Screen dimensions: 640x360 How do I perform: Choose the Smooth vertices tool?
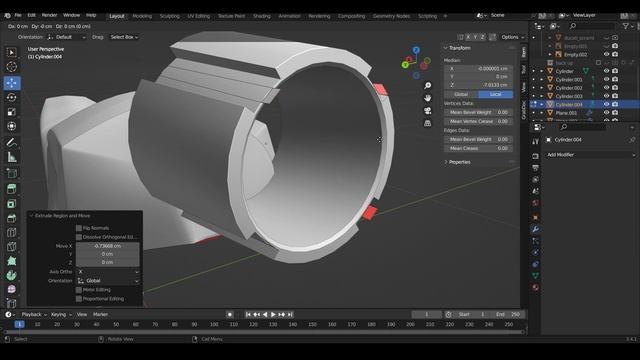coord(11,289)
